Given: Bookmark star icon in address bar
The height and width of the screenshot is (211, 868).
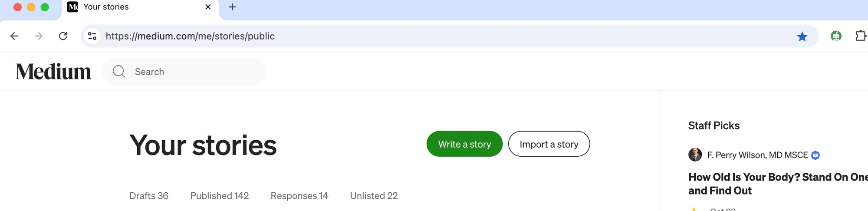Looking at the screenshot, I should (802, 36).
